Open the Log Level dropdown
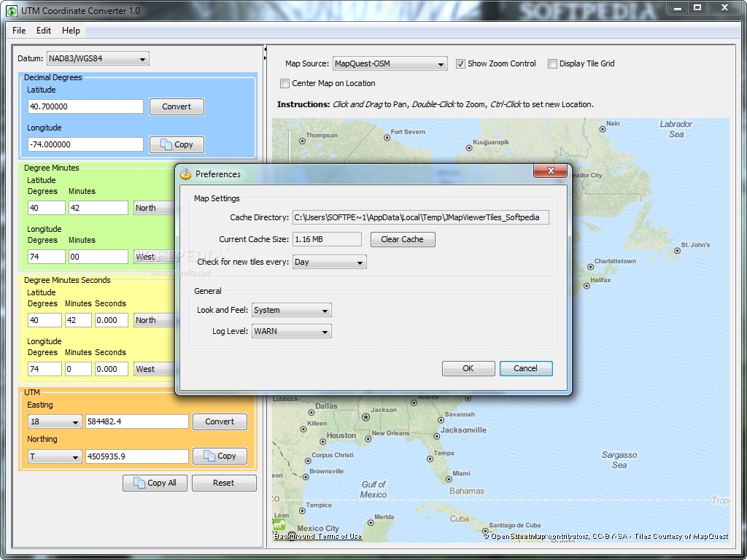 tap(291, 332)
